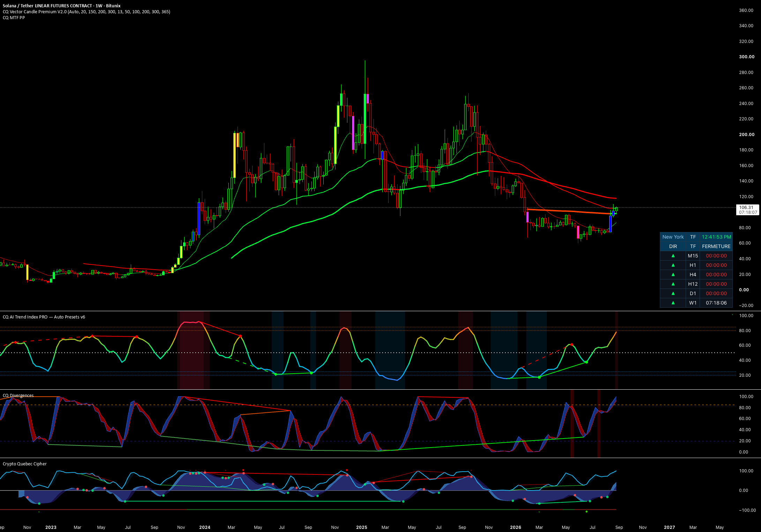
Task: Click the current price label 106.31
Action: (x=746, y=207)
